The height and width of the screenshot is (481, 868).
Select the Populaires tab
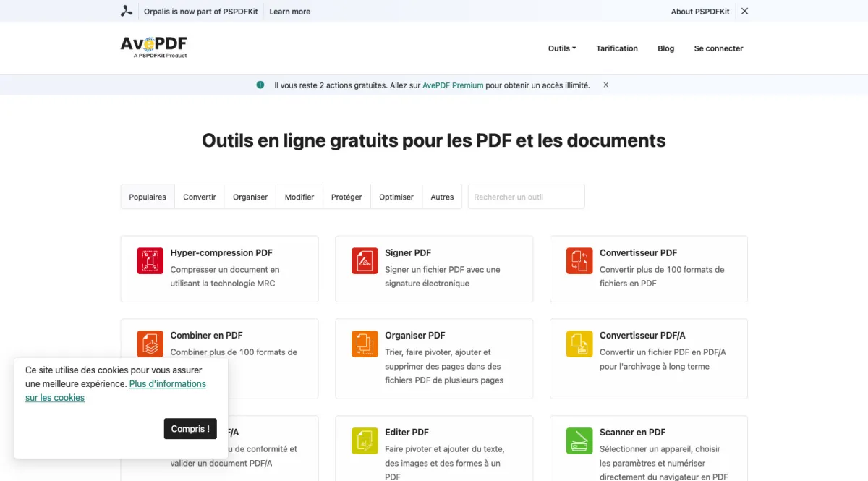pos(148,197)
